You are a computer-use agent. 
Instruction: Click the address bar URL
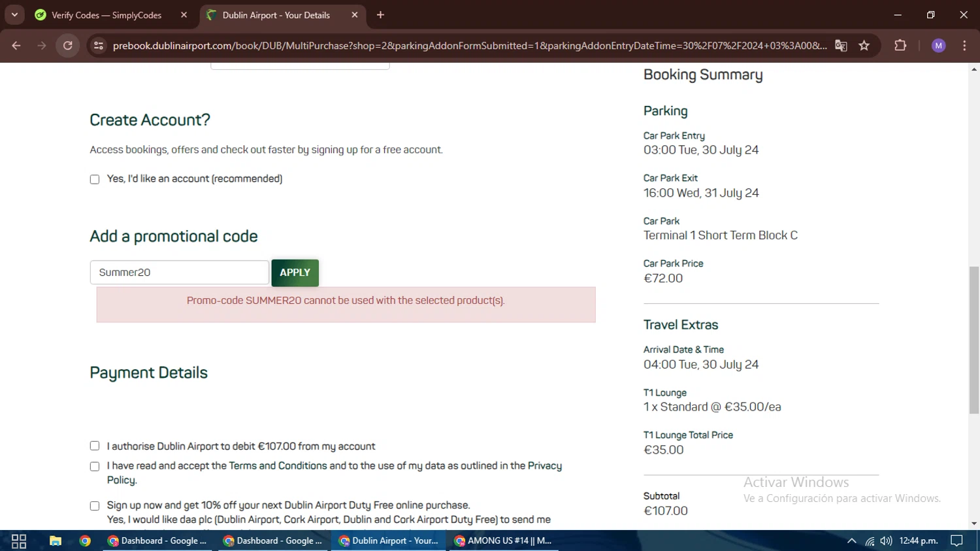click(469, 46)
